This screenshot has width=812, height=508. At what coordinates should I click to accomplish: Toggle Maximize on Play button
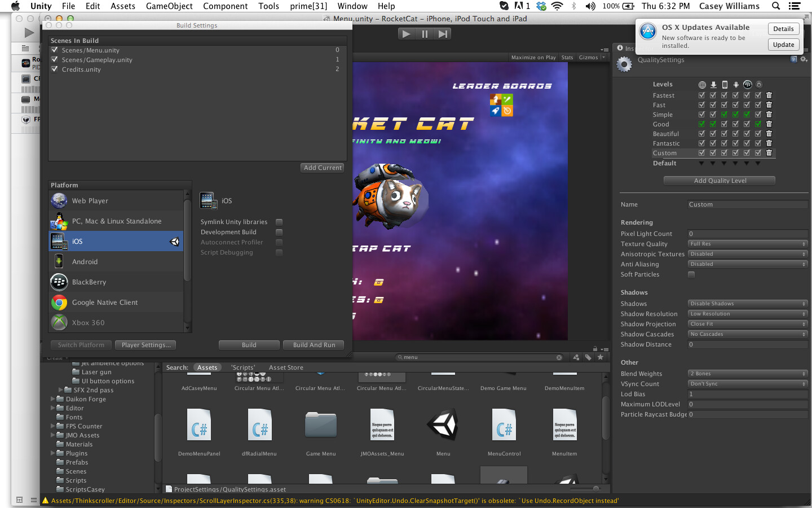pos(533,57)
